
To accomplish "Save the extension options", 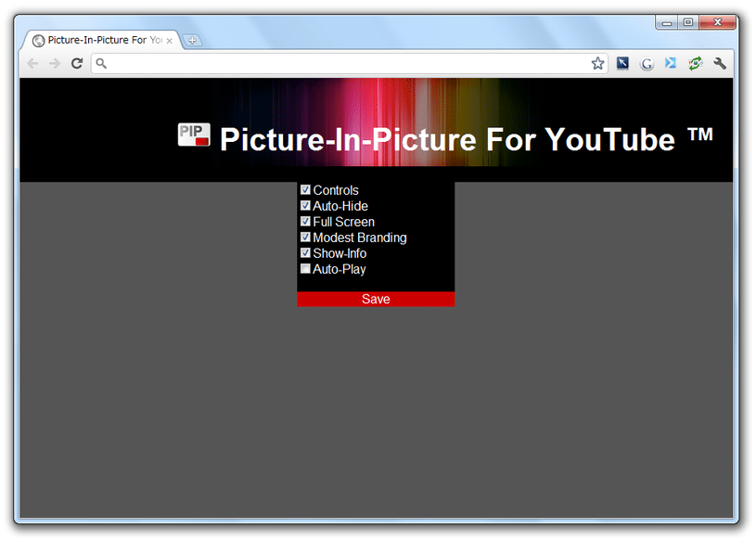I will coord(376,299).
